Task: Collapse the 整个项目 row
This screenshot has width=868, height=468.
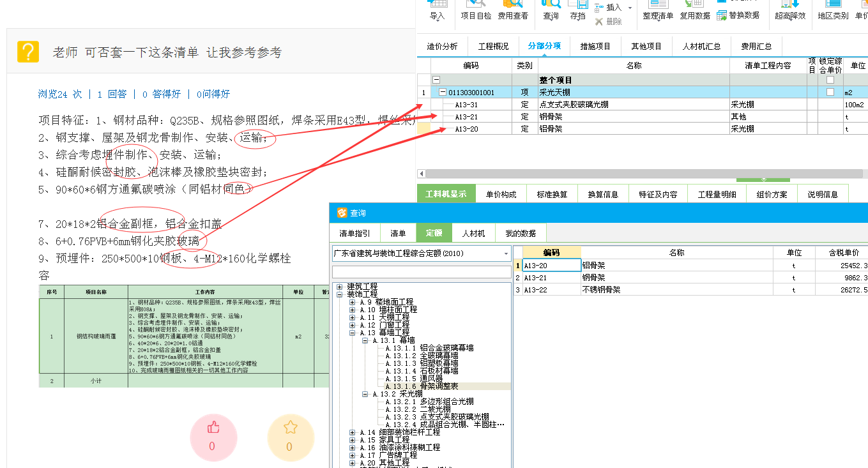Action: (436, 80)
